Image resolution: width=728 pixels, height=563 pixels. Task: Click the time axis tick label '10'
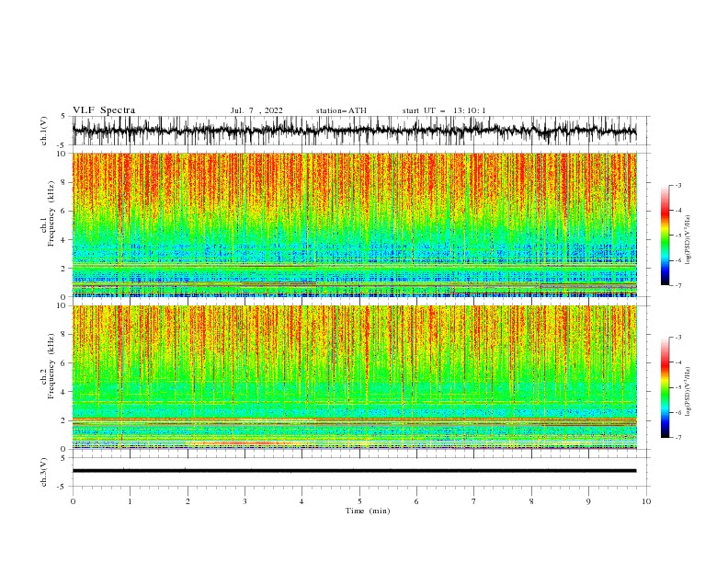(x=646, y=501)
